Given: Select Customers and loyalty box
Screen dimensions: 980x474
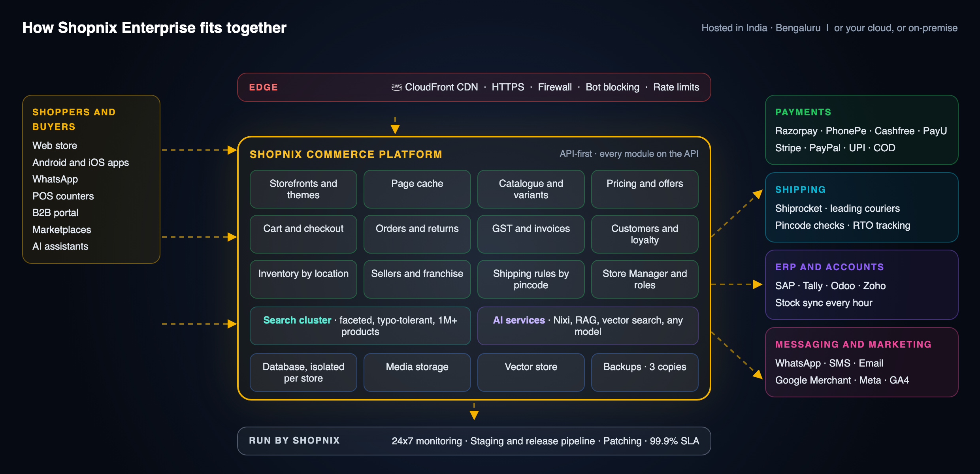Looking at the screenshot, I should click(x=645, y=234).
